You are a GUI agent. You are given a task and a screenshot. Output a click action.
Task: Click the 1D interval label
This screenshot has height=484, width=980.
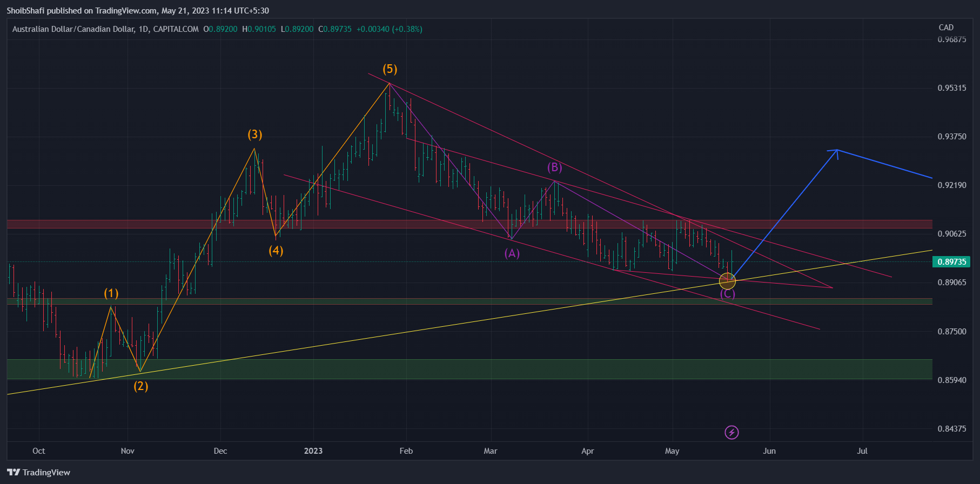[143, 29]
